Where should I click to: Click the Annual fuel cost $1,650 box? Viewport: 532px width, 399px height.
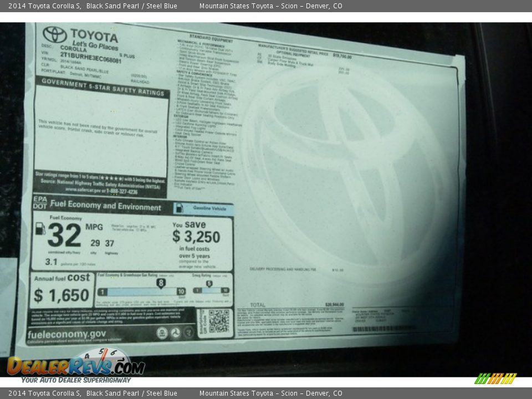click(x=62, y=290)
